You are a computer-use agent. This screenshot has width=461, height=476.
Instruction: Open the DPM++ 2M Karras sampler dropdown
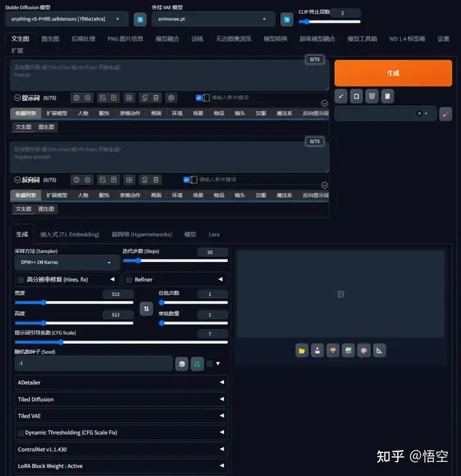67,263
